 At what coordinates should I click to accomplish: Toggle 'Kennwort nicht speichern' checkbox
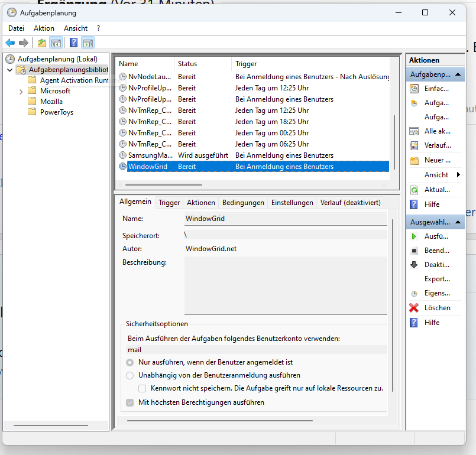142,389
